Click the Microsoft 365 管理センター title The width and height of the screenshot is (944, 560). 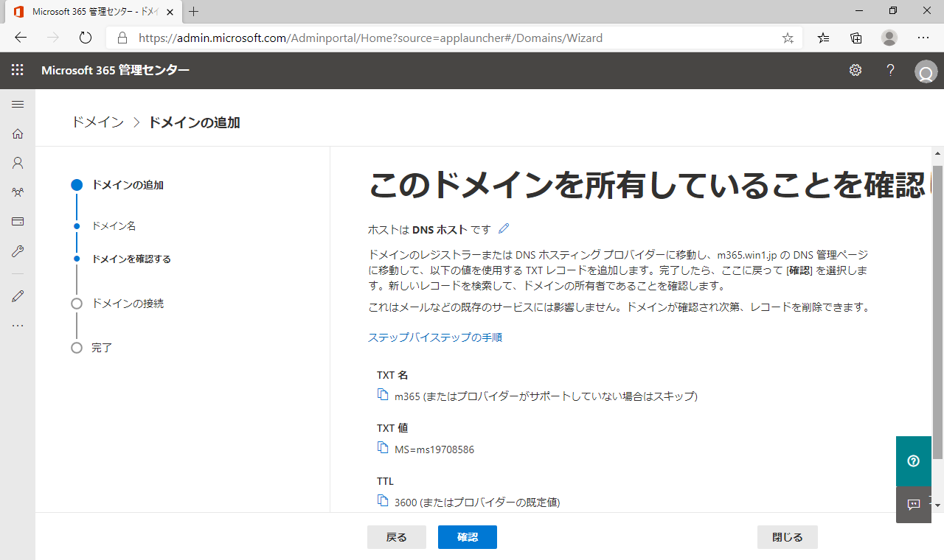pyautogui.click(x=115, y=70)
